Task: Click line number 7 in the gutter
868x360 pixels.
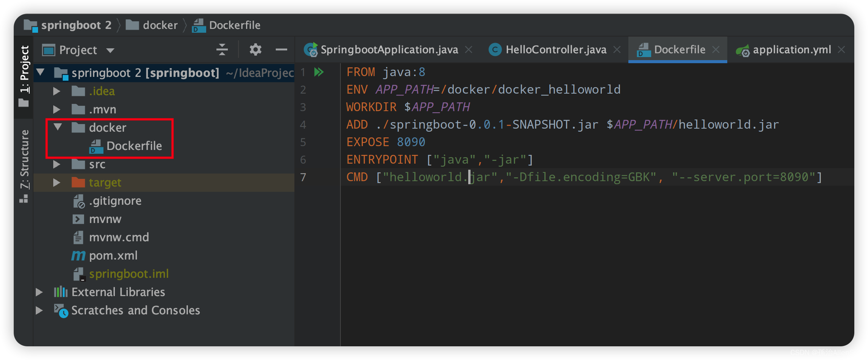Action: [303, 177]
